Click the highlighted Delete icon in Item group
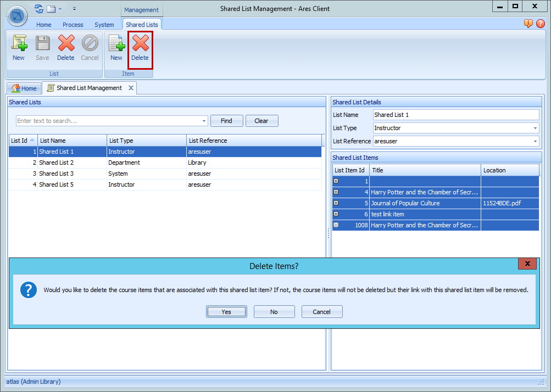 140,49
